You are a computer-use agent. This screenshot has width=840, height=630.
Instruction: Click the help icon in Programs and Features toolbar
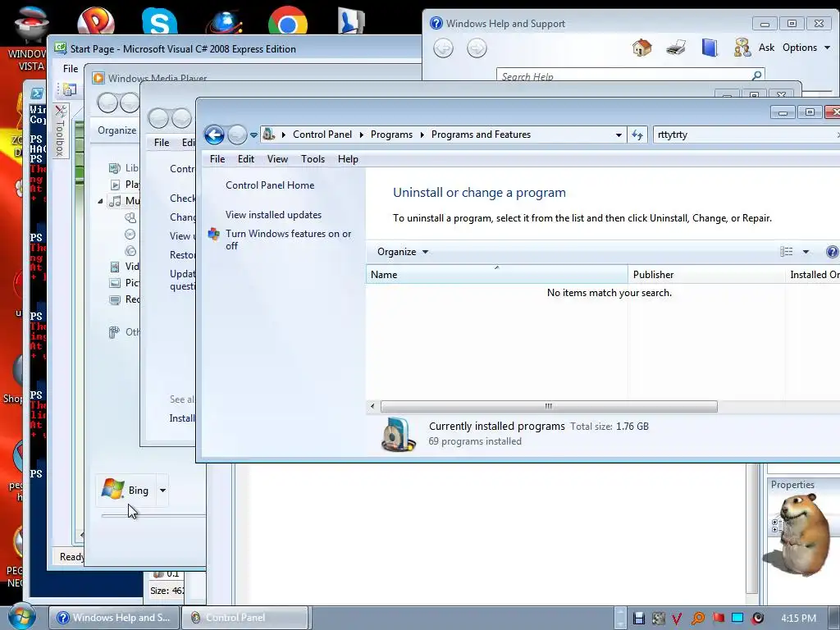(x=832, y=252)
